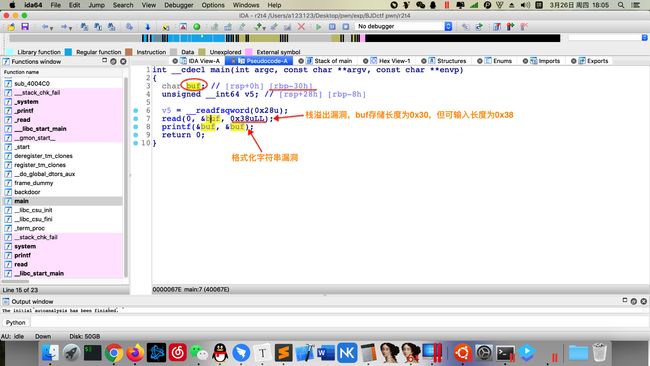This screenshot has width=650, height=366.
Task: Click the open file toolbar icon
Action: [11, 27]
